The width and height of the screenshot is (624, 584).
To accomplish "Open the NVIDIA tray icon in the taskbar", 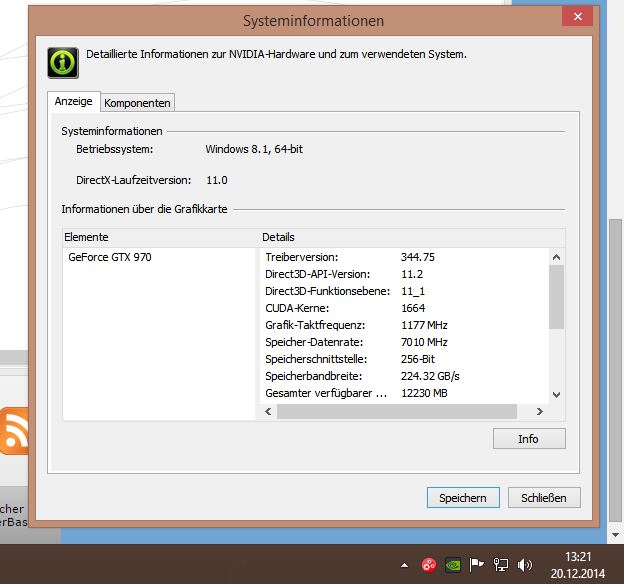I will pyautogui.click(x=453, y=564).
